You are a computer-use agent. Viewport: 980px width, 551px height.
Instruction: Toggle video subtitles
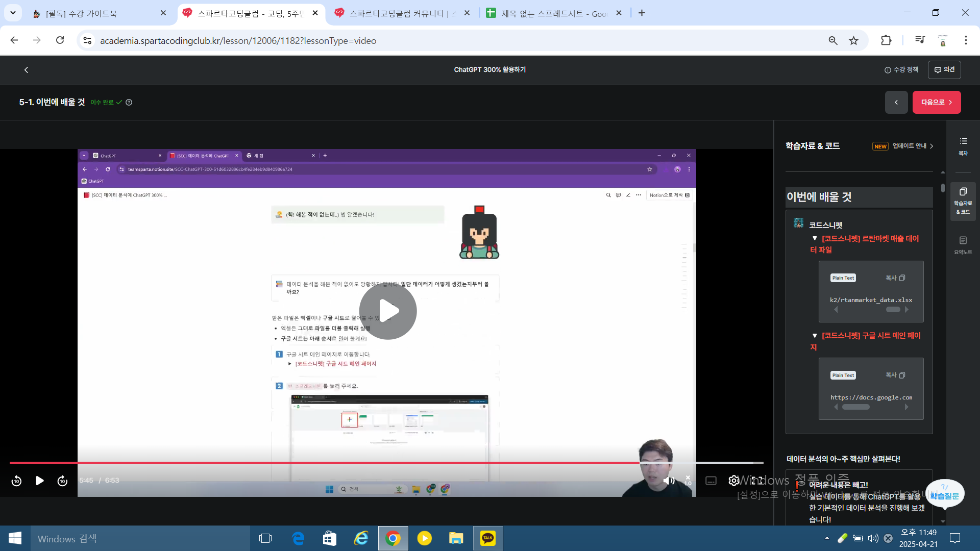pos(711,481)
